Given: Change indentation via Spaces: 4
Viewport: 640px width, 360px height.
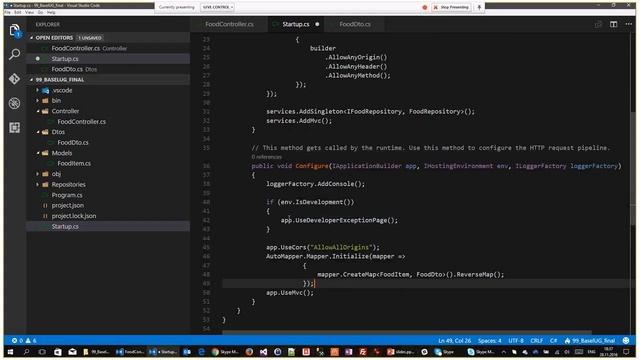Looking at the screenshot, I should click(x=489, y=340).
